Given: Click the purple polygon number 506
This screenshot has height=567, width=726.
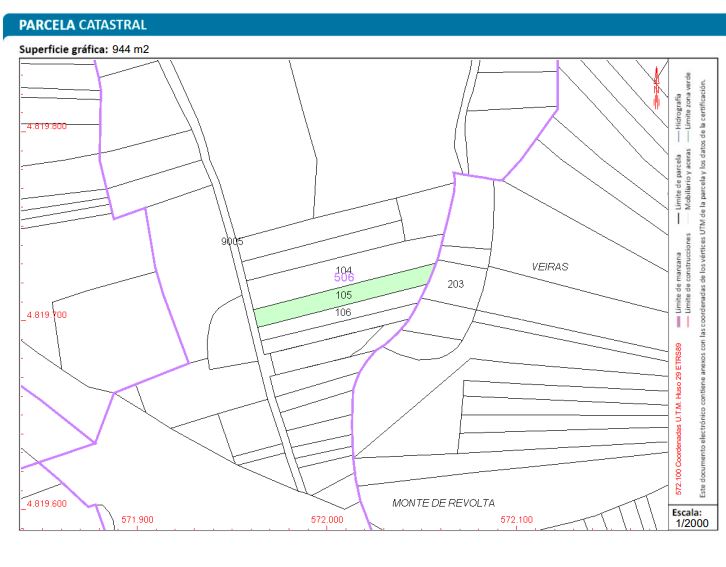Looking at the screenshot, I should [x=344, y=278].
